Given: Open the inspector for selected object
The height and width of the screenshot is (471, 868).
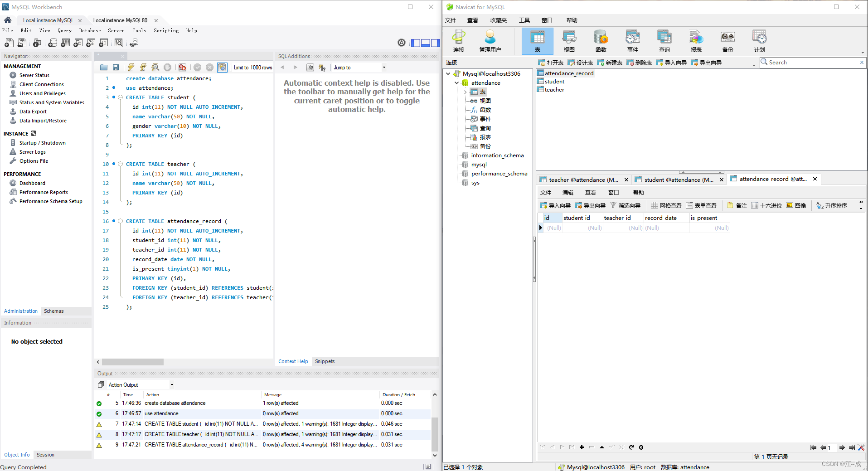Looking at the screenshot, I should click(37, 43).
